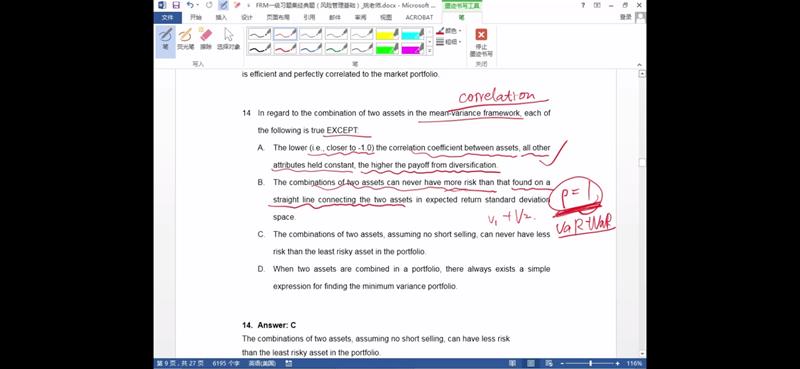Choose the Select Objects cursor tool
800x369 pixels.
pos(228,39)
